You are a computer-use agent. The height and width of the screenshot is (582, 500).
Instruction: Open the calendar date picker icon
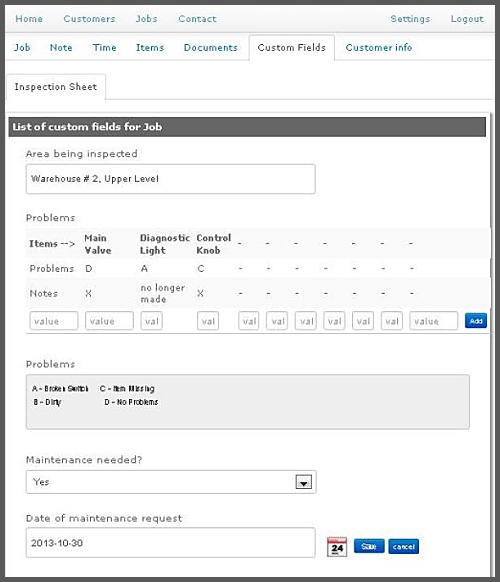coord(337,547)
